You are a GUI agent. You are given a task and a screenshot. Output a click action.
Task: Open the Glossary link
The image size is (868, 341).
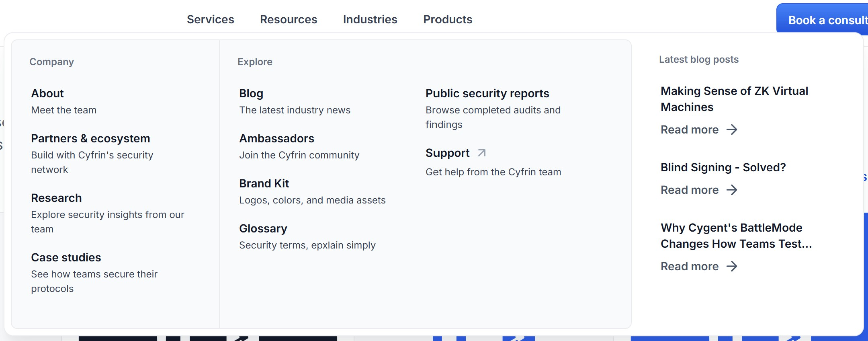click(263, 228)
